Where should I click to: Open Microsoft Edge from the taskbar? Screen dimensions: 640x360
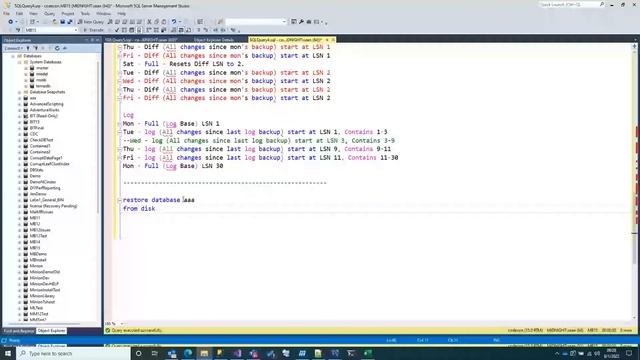[188, 353]
